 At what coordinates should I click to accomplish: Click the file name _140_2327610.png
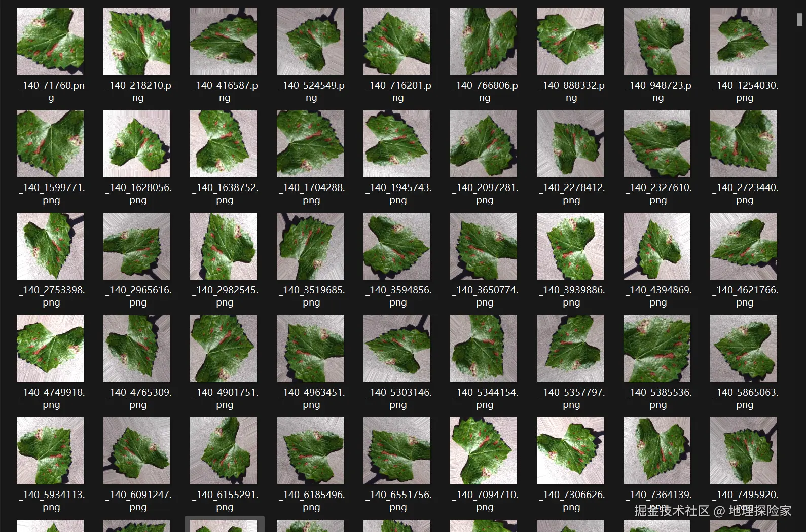pos(658,194)
